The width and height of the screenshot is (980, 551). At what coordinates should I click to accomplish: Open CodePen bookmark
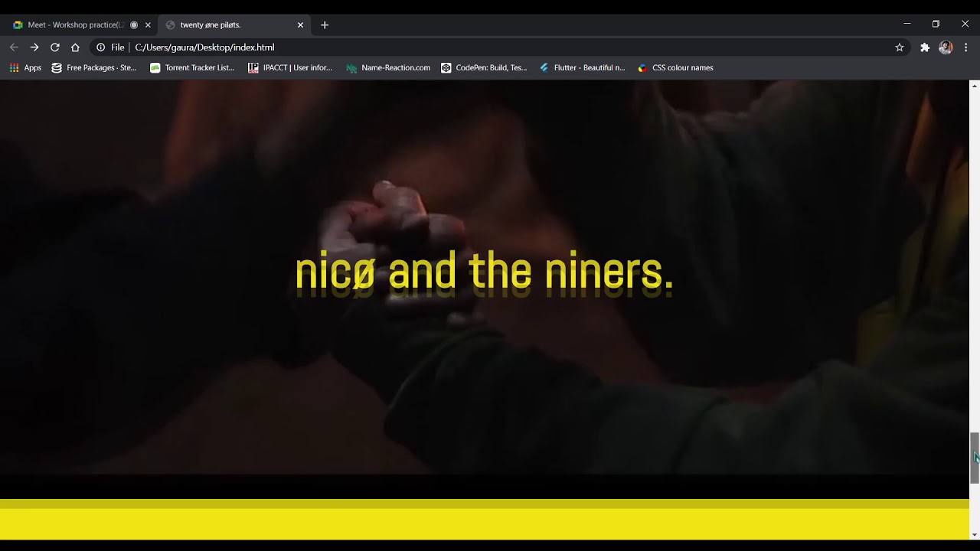pos(484,67)
